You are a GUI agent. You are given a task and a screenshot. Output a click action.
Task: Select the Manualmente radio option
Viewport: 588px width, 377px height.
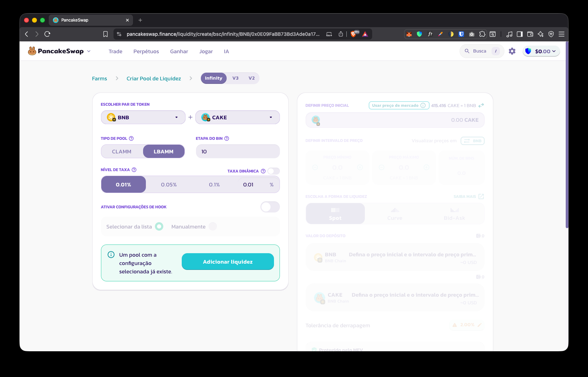coord(213,226)
